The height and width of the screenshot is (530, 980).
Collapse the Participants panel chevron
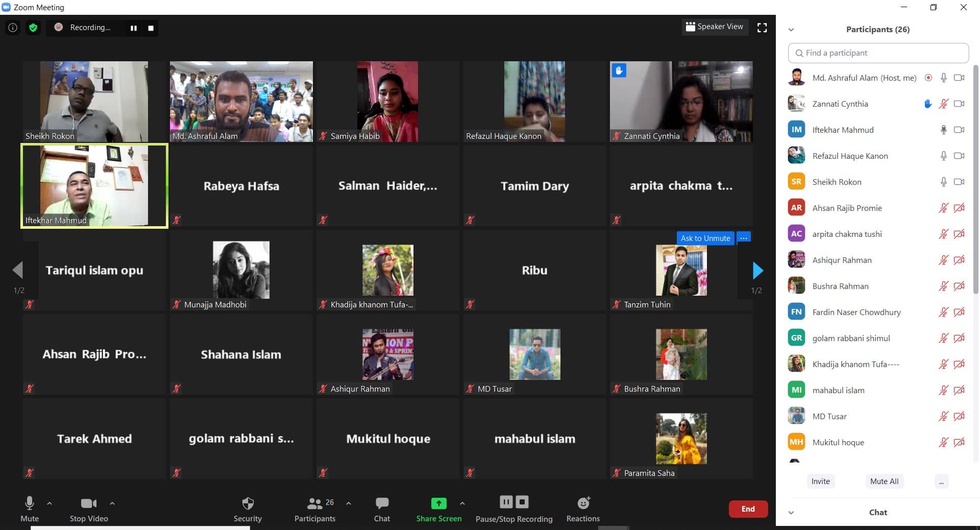[791, 30]
